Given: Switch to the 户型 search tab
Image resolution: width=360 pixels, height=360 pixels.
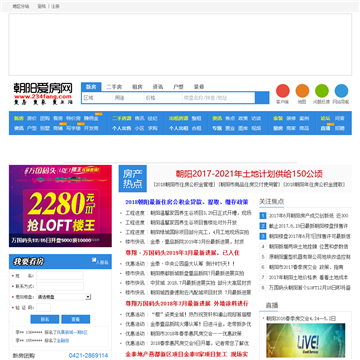Looking at the screenshot, I should click(x=178, y=87).
